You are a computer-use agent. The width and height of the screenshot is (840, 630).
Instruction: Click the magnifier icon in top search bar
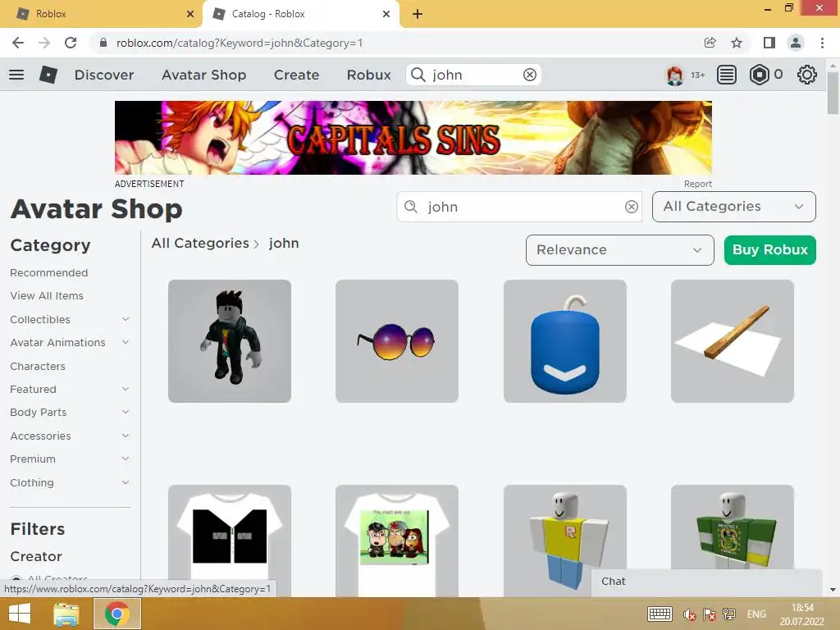point(418,75)
